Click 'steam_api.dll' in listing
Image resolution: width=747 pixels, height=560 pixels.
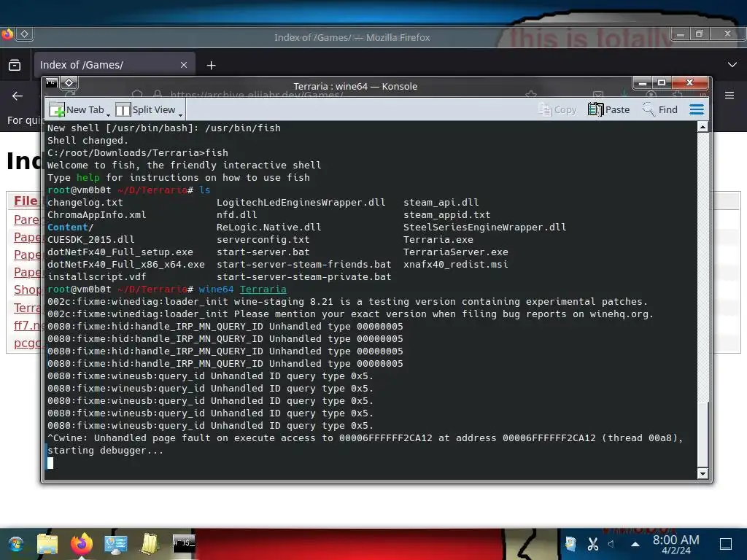point(441,203)
